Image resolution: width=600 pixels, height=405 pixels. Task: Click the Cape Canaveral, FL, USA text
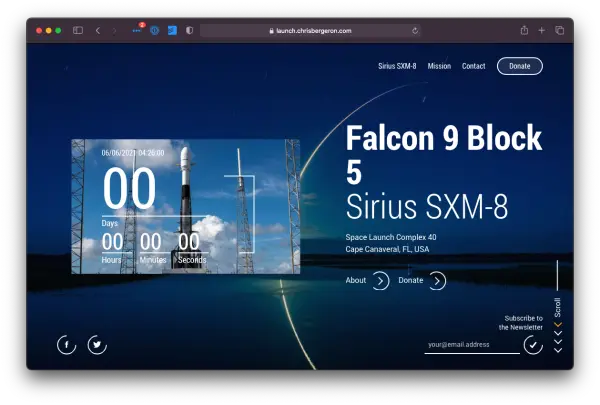click(387, 249)
